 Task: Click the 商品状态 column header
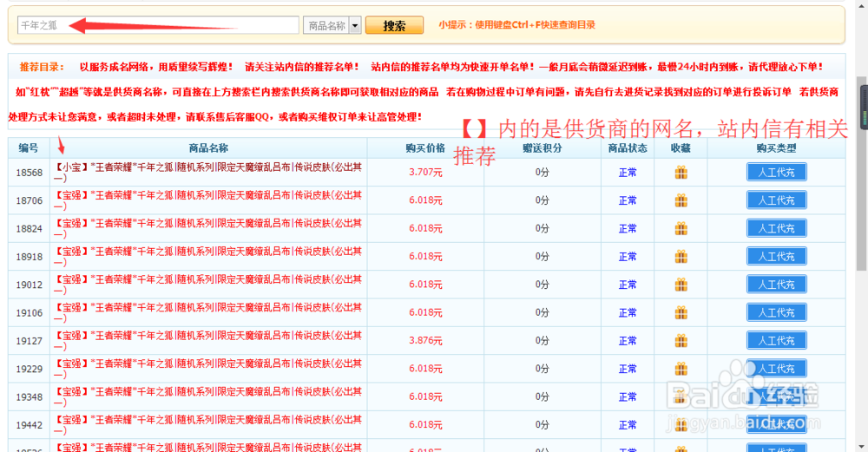628,147
